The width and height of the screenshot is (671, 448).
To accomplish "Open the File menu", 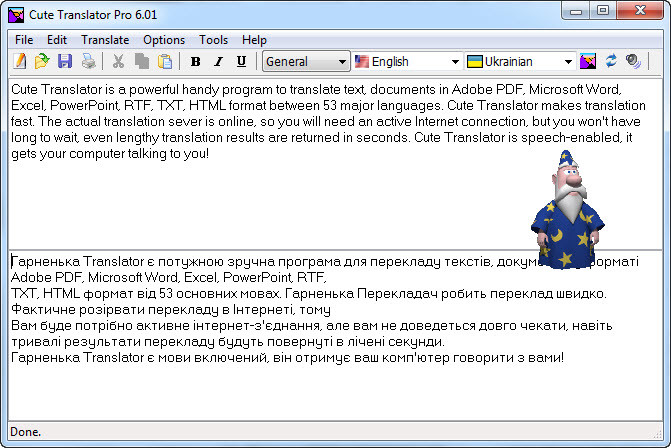I will (x=24, y=40).
